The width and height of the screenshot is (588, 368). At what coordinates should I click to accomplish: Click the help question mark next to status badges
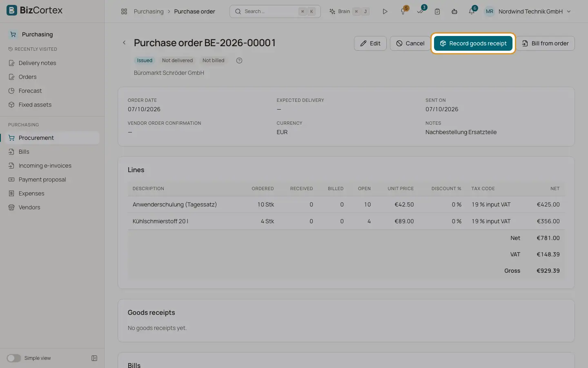point(239,61)
